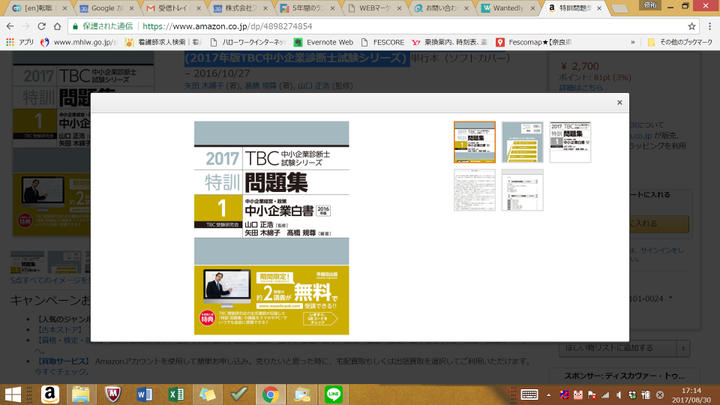Click the 今すぐチェック link
Viewport: 720px width, 405px height.
coord(61,371)
